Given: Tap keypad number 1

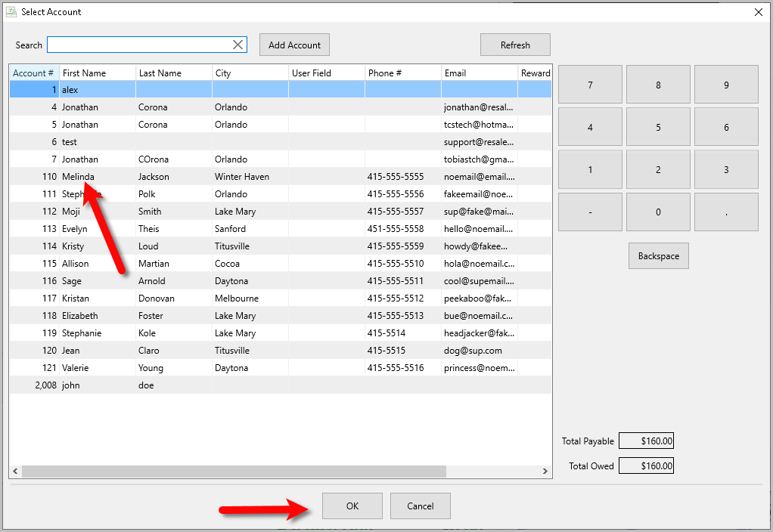Looking at the screenshot, I should click(590, 169).
